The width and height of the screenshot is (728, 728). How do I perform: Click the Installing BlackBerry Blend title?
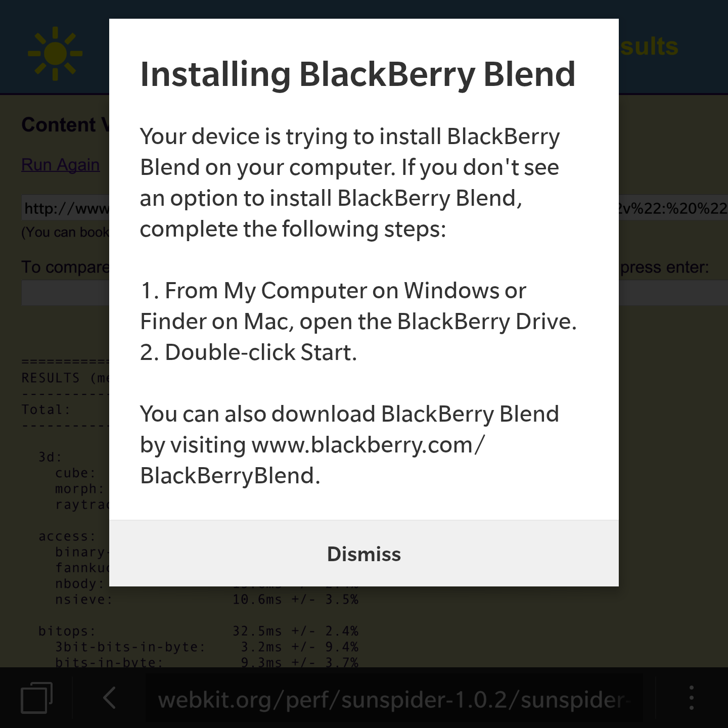(358, 74)
